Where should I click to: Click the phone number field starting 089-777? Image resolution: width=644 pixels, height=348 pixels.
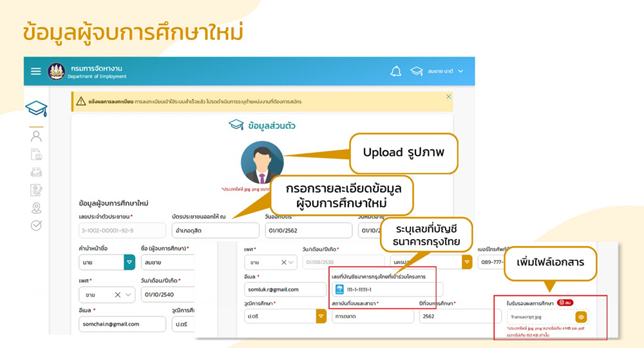pyautogui.click(x=491, y=262)
